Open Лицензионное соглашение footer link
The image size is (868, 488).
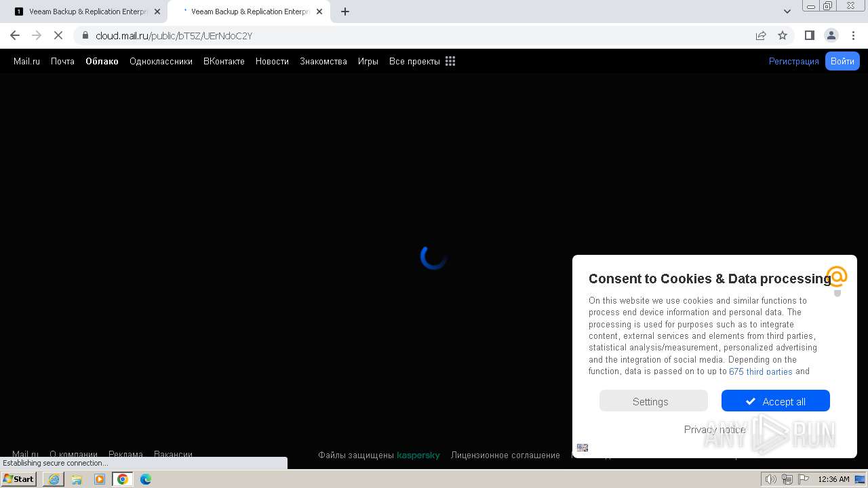(x=505, y=455)
